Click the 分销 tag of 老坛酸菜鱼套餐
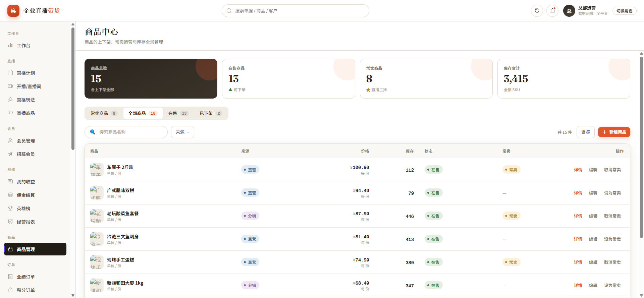 [250, 216]
